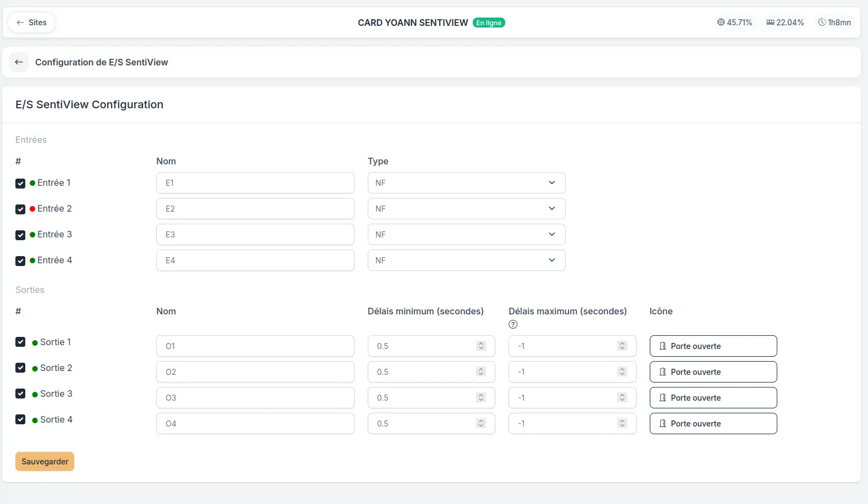Toggle the Sortie 2 checkbox

(20, 368)
